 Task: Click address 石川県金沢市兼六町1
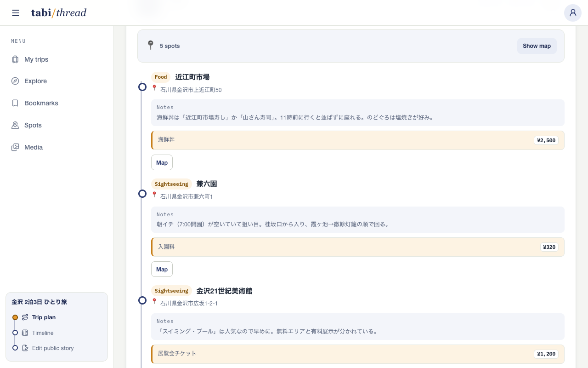[187, 196]
